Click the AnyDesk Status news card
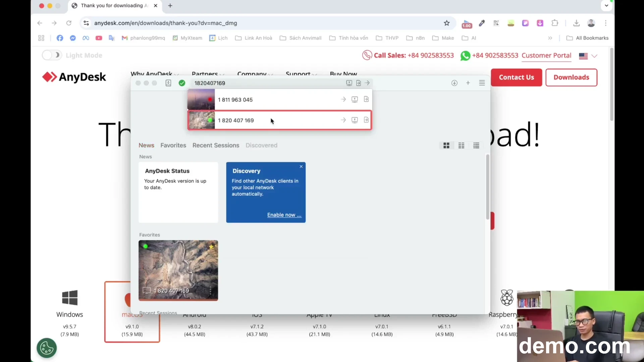This screenshot has height=362, width=644. (178, 192)
